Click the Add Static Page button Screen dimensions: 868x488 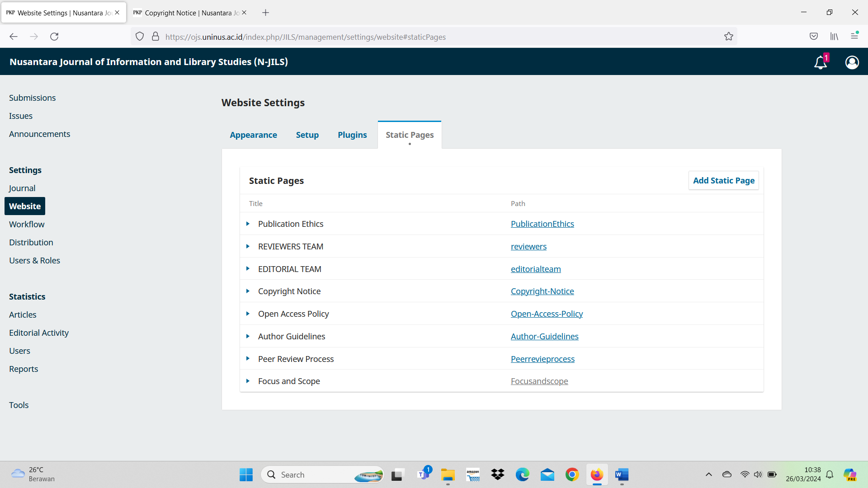(723, 180)
